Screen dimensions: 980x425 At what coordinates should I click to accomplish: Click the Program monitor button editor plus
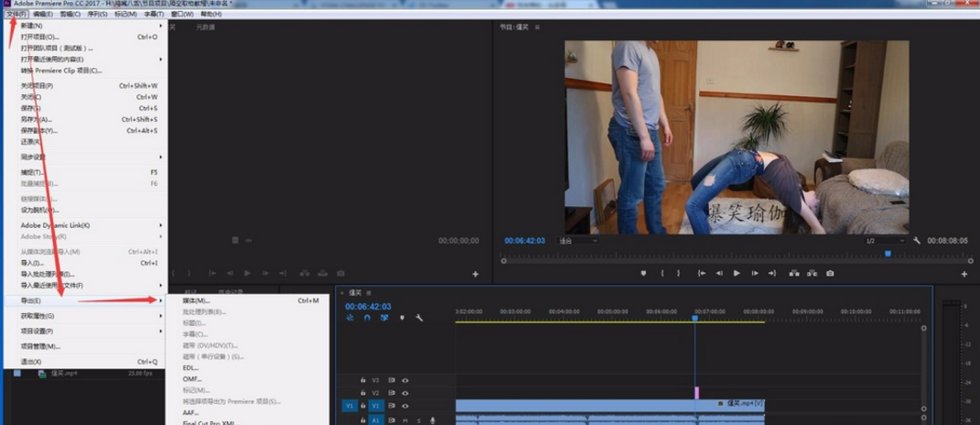(964, 274)
